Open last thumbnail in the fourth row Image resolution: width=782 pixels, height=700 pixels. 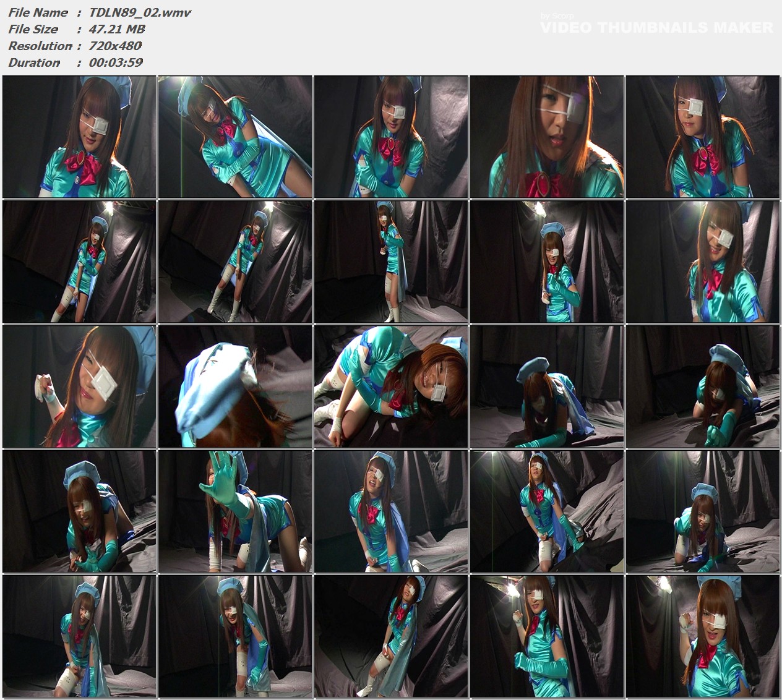[703, 511]
